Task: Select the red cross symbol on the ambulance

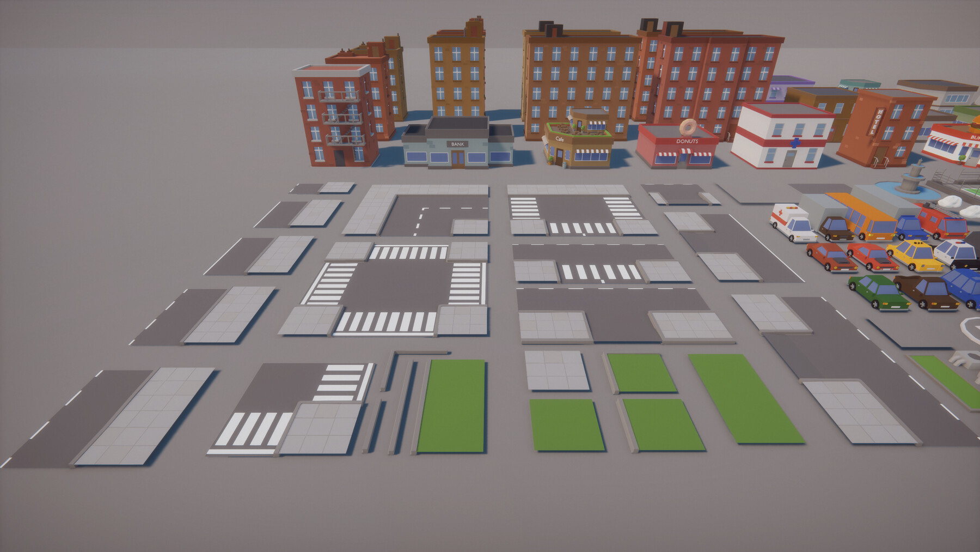Action: click(781, 212)
